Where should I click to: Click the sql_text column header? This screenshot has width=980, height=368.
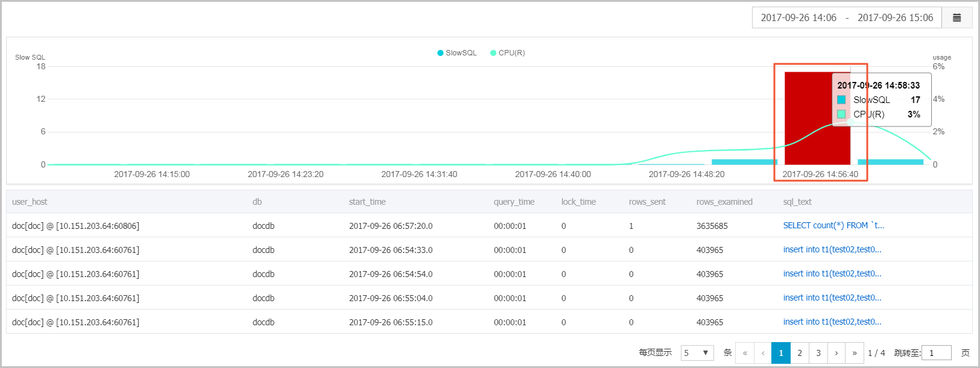(x=797, y=202)
